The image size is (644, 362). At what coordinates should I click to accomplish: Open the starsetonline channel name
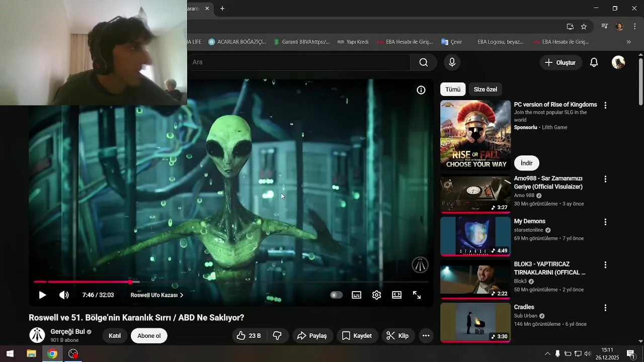point(528,230)
